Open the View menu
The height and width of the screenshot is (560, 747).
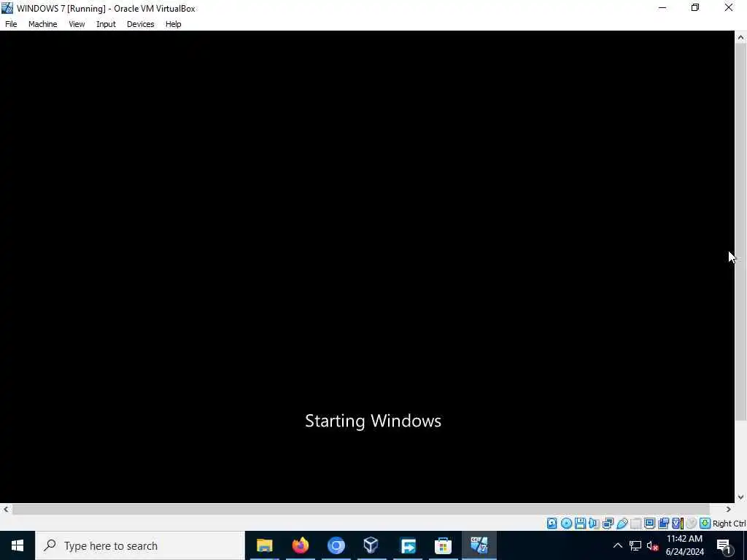tap(77, 24)
